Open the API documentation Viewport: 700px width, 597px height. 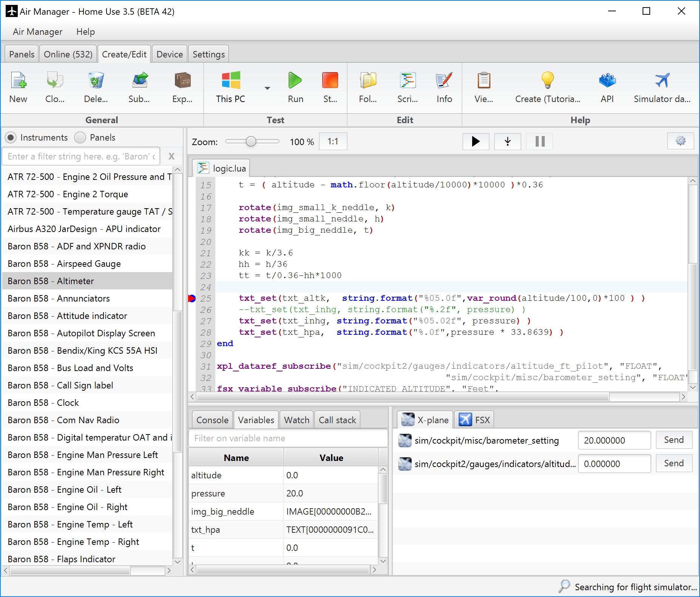[607, 87]
